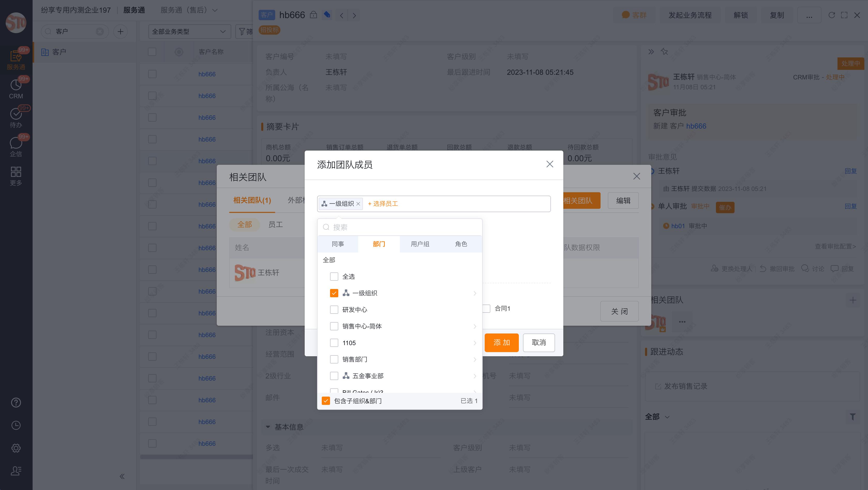Viewport: 868px width, 490px height.
Task: Open 服务通（售后）dropdown in header
Action: click(x=189, y=10)
